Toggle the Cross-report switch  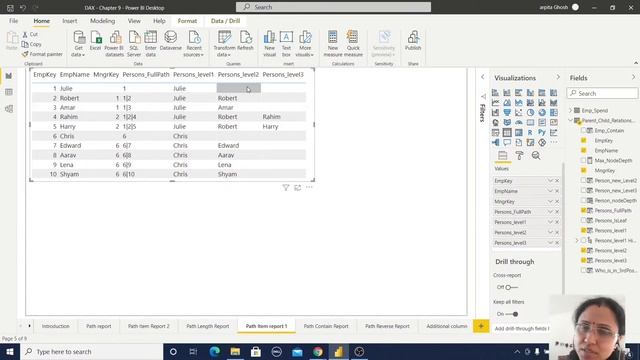[511, 287]
